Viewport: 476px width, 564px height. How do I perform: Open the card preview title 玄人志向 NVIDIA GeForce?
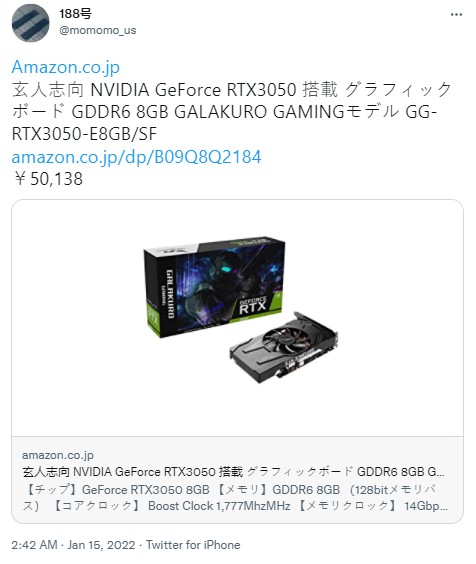234,472
